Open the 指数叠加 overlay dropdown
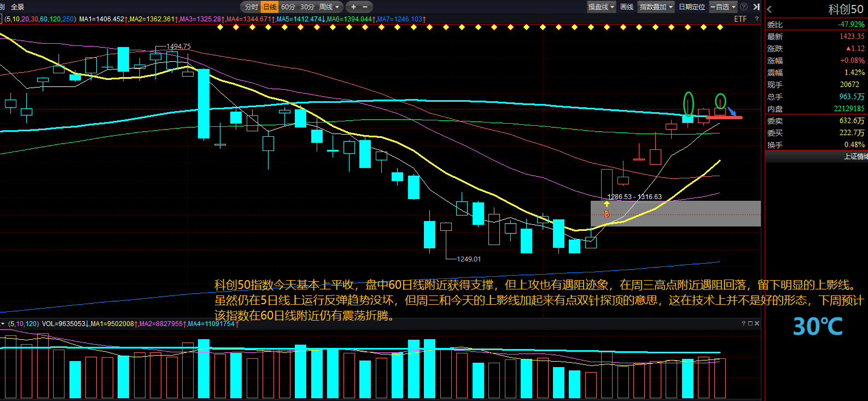Screen dimensions: 868x401 [x=656, y=7]
